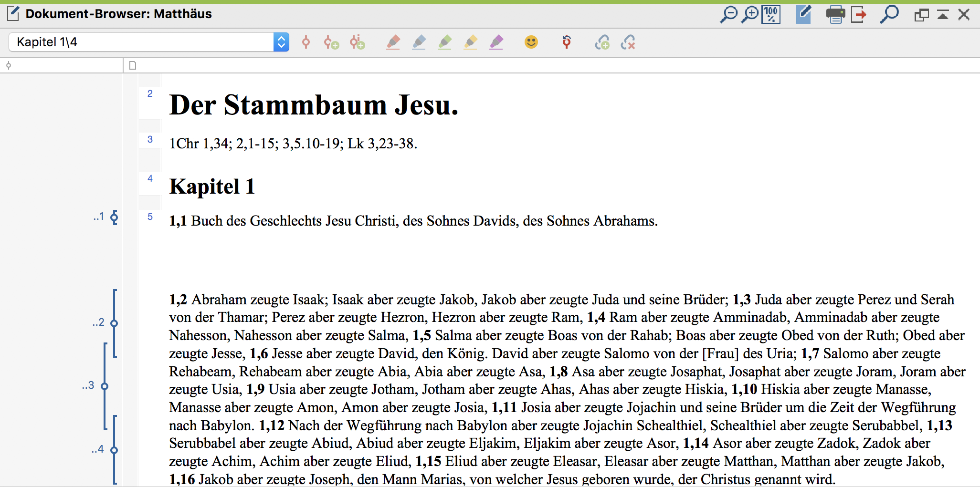Open search magnifier in document browser
Image resolution: width=980 pixels, height=487 pixels.
[x=889, y=14]
